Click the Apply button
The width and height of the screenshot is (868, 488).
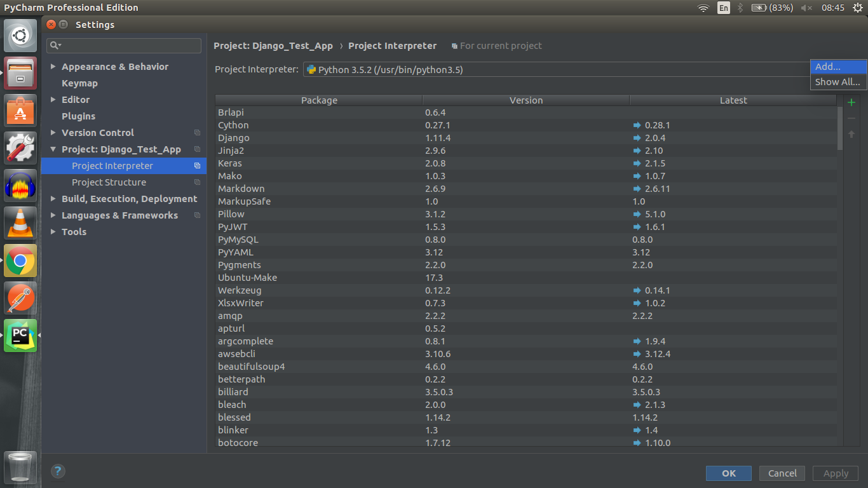point(836,473)
